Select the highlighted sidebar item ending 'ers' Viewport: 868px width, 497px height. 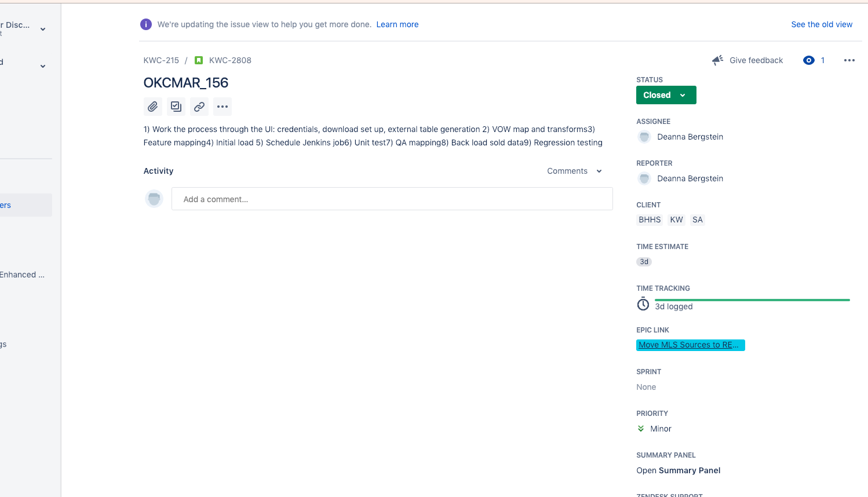pyautogui.click(x=26, y=205)
